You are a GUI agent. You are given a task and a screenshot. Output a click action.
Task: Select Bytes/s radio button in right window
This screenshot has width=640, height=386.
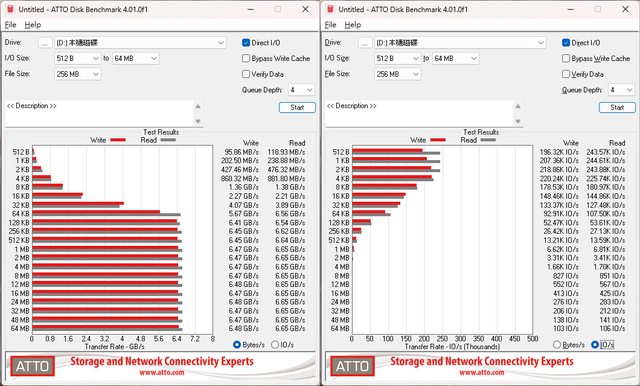(557, 345)
